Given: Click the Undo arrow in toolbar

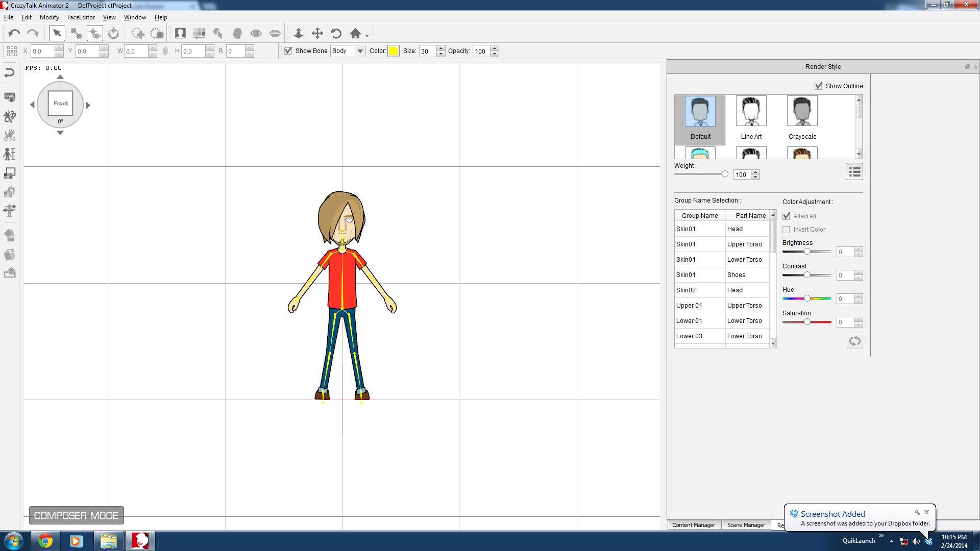Looking at the screenshot, I should tap(14, 33).
